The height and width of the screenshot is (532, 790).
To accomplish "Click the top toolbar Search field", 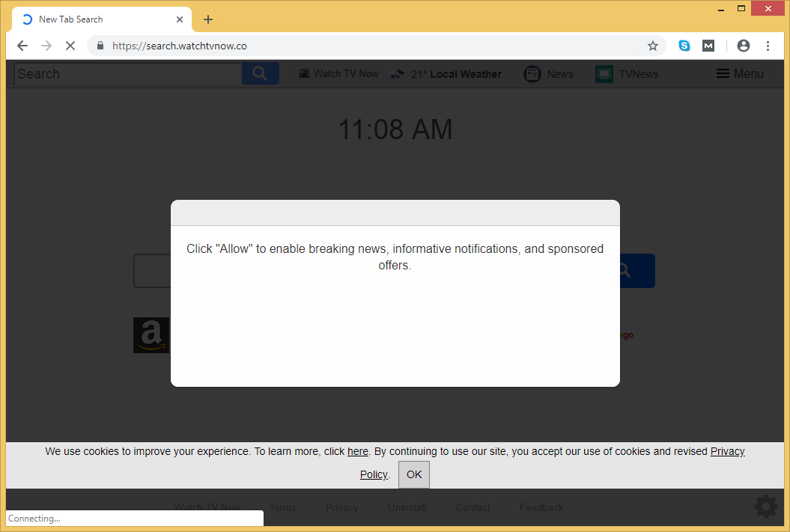I will (128, 73).
